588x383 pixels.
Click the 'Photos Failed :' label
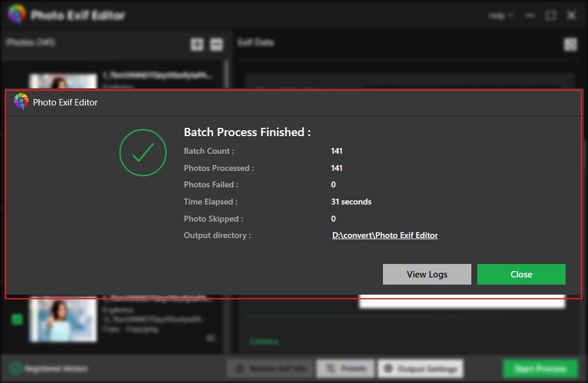(211, 184)
